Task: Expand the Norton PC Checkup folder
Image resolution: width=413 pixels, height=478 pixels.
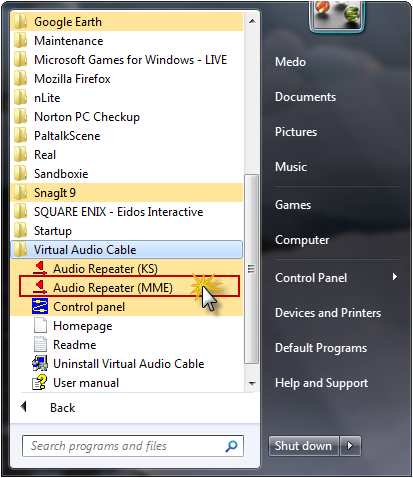Action: pos(127,117)
